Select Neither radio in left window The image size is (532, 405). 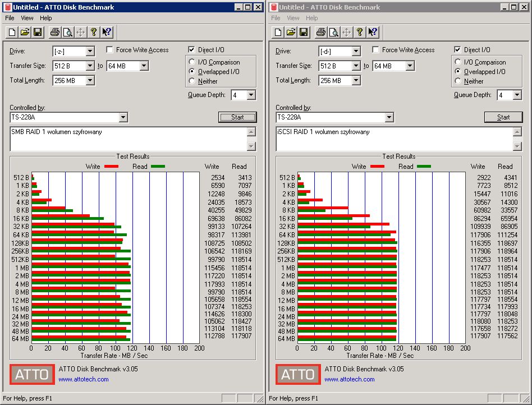(192, 81)
